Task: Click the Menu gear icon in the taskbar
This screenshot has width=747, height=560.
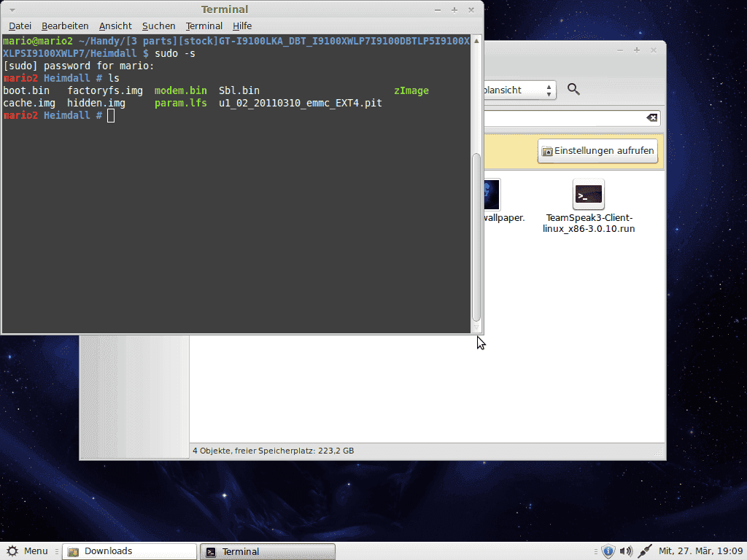Action: (12, 551)
